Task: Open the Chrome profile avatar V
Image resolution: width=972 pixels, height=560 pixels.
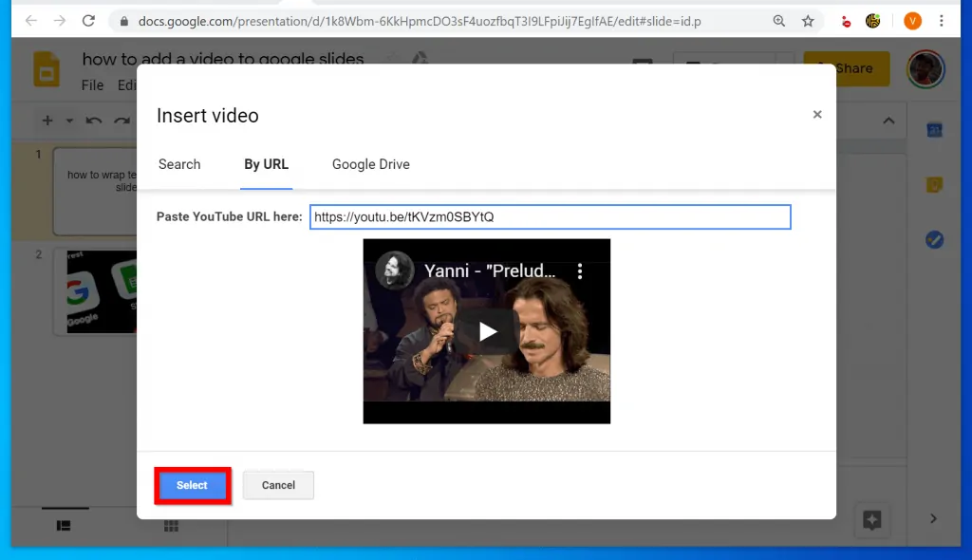Action: point(912,20)
